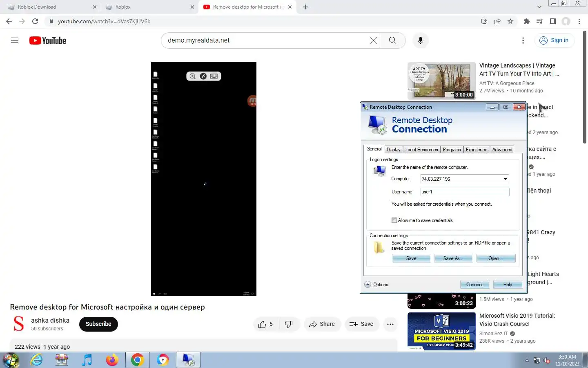Click the page vertical scrollbar
Screen dimensions: 588x368
tap(585, 87)
